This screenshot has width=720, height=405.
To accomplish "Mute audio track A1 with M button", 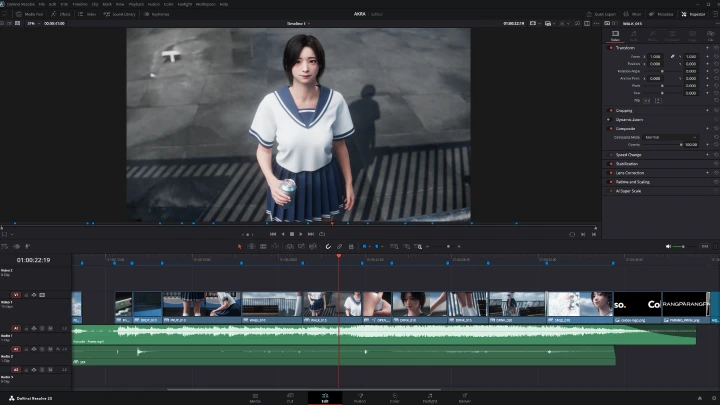I will tap(50, 328).
